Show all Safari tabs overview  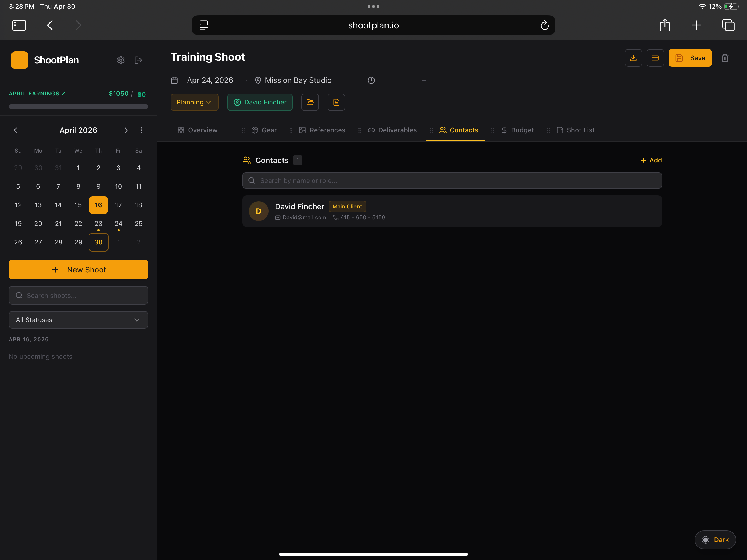728,25
